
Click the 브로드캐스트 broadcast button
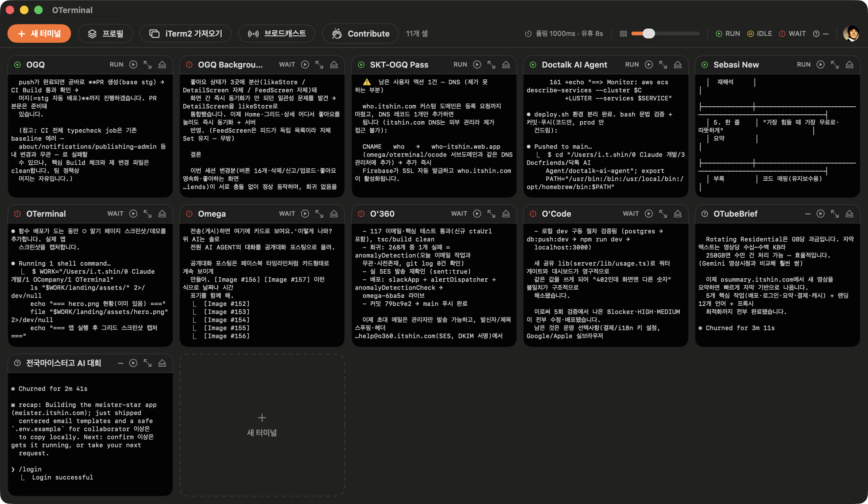click(x=277, y=33)
